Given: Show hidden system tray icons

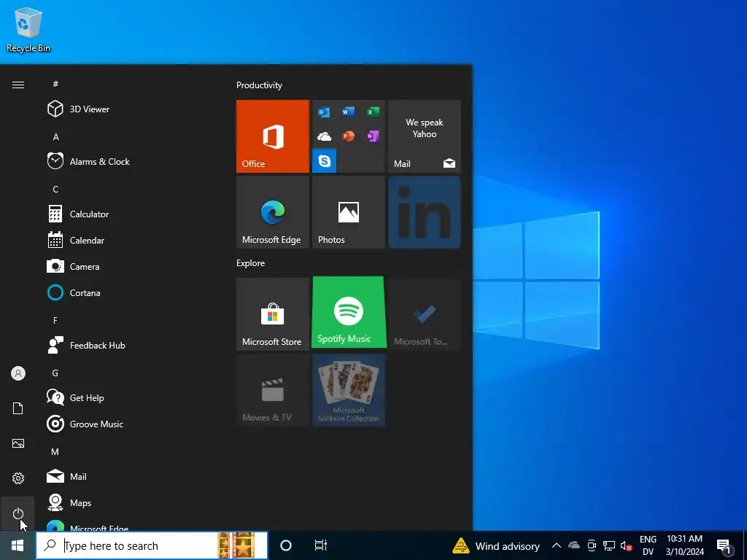Looking at the screenshot, I should (556, 545).
